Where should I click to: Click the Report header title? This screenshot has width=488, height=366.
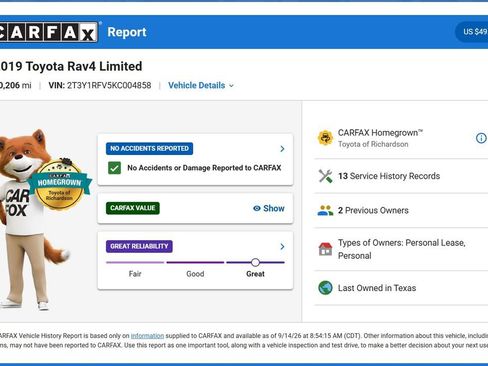coord(127,32)
